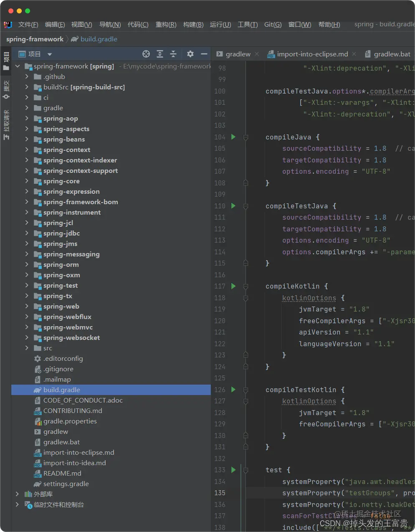Close the import-into-eclipse.md tab
This screenshot has height=532, width=415.
[x=354, y=54]
